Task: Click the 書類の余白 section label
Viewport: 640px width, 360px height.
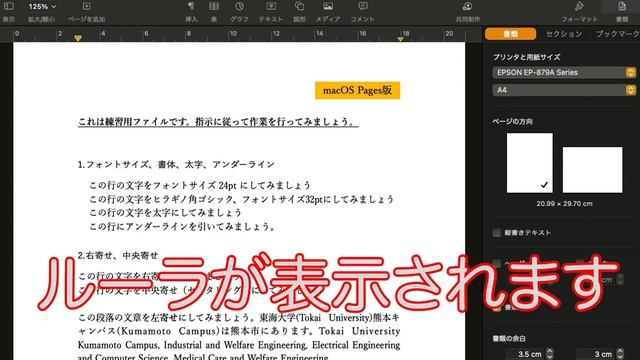Action: pos(509,339)
